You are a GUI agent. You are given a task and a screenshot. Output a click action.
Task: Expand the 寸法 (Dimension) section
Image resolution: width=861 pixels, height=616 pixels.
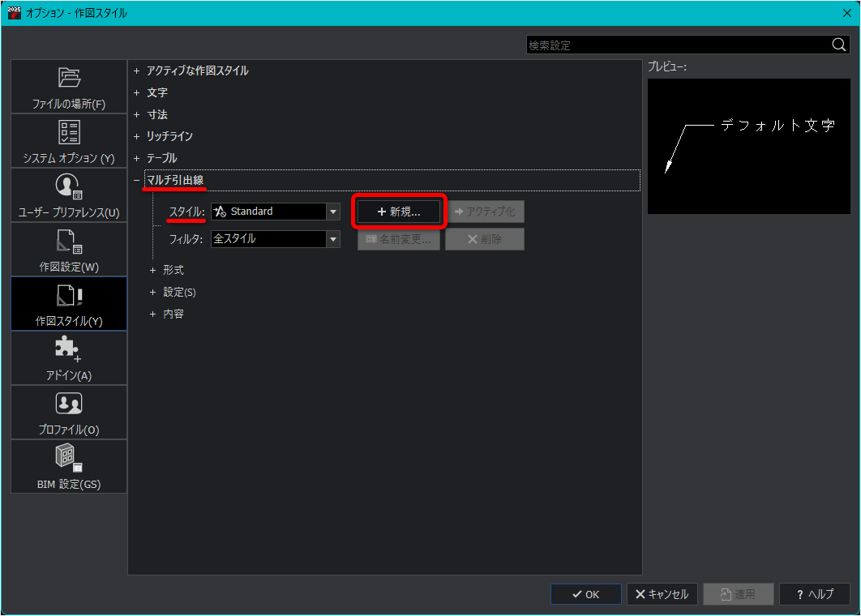click(x=137, y=115)
